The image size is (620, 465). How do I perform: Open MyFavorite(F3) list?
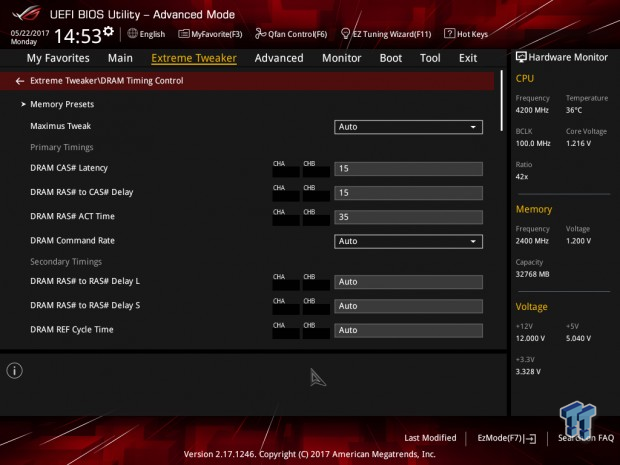[x=210, y=34]
